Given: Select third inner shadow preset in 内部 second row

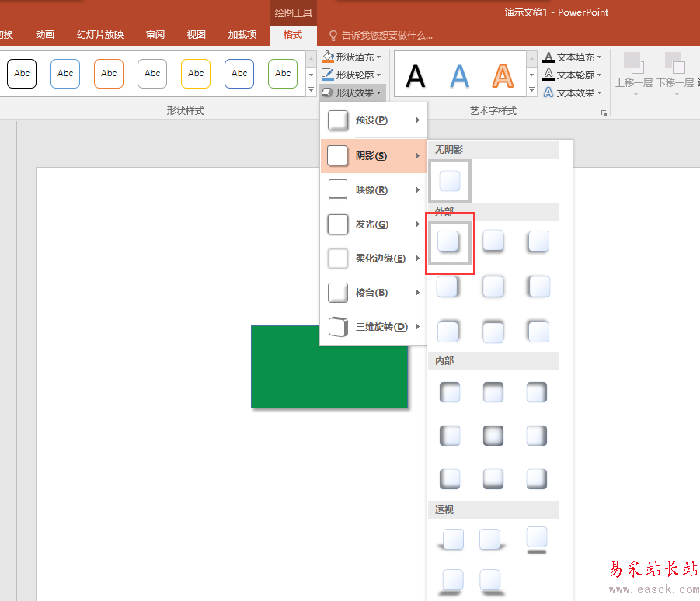Looking at the screenshot, I should coord(537,436).
